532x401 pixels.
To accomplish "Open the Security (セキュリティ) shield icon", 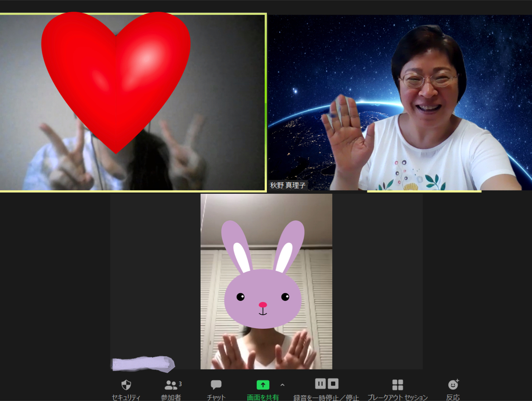I will click(x=126, y=384).
